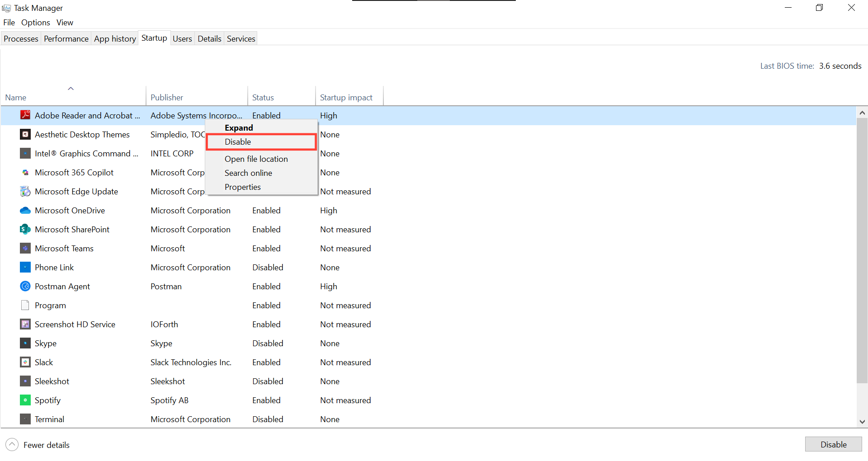Viewport: 868px width, 461px height.
Task: Switch to the Processes tab
Action: pyautogui.click(x=21, y=39)
